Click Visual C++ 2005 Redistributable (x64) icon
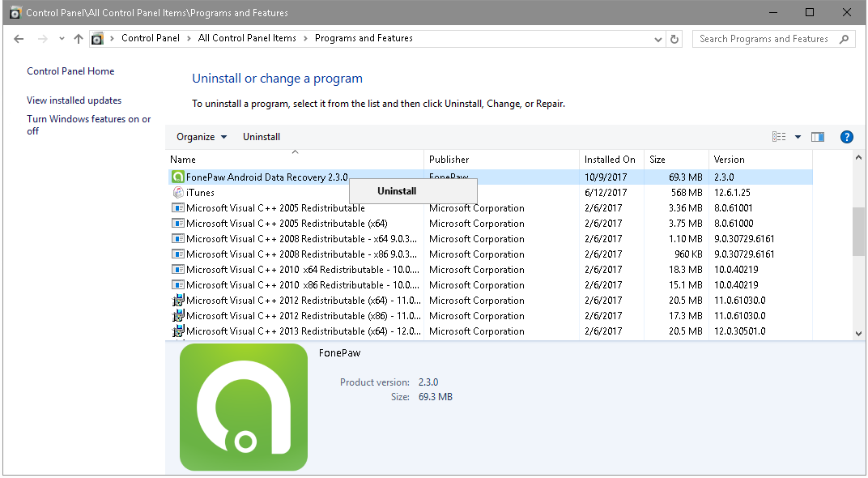The image size is (868, 478). [177, 224]
